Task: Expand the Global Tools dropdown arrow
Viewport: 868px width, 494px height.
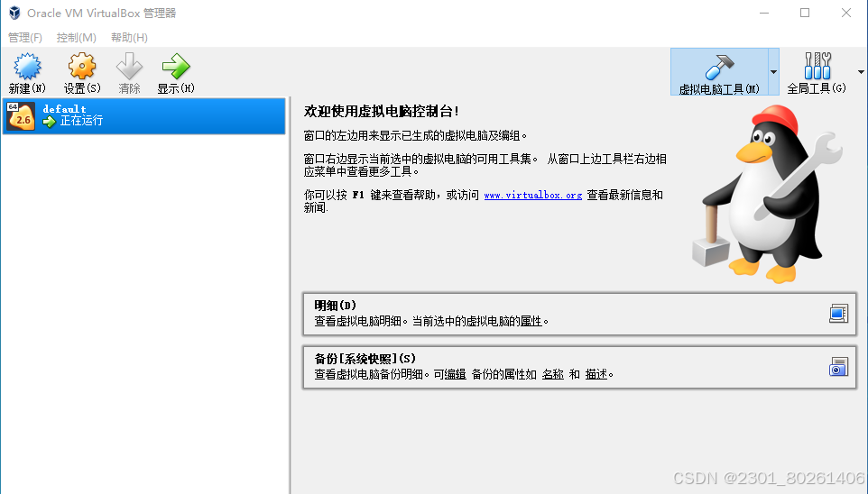Action: [x=861, y=72]
